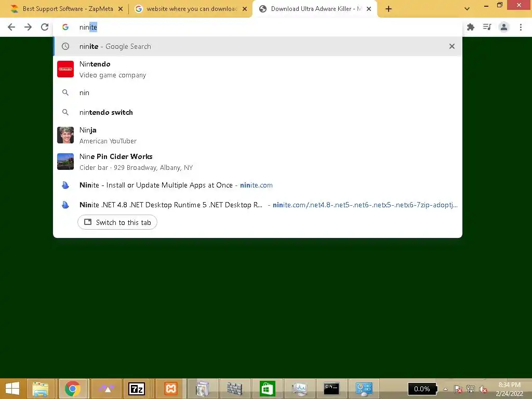The width and height of the screenshot is (532, 399).
Task: Open the Control Panel taskbar icon
Action: tap(364, 389)
